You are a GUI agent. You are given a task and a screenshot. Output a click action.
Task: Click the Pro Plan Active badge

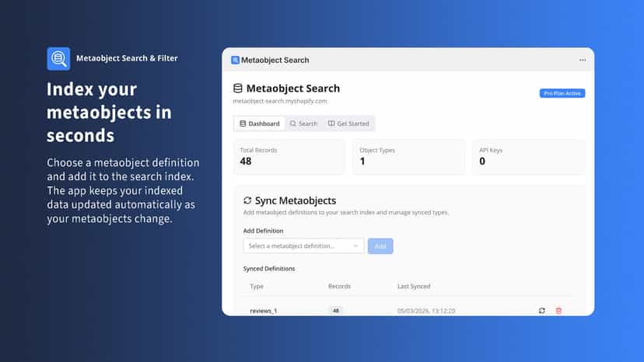(562, 93)
